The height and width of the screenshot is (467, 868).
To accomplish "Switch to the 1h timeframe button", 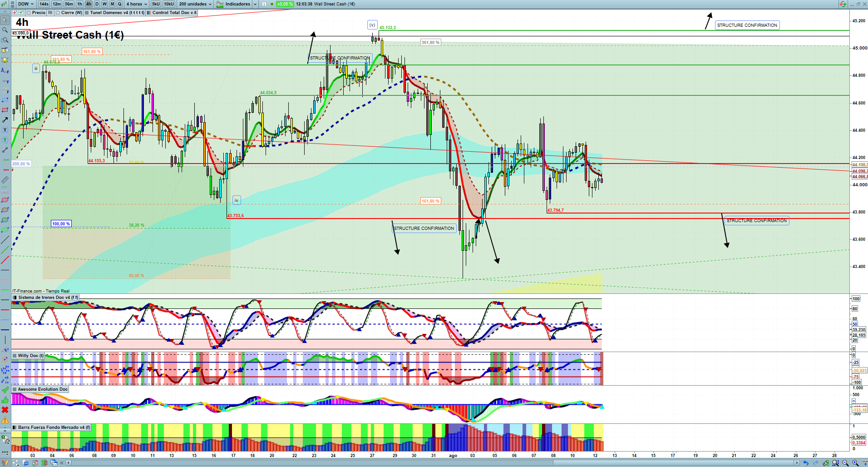I will tap(80, 4).
